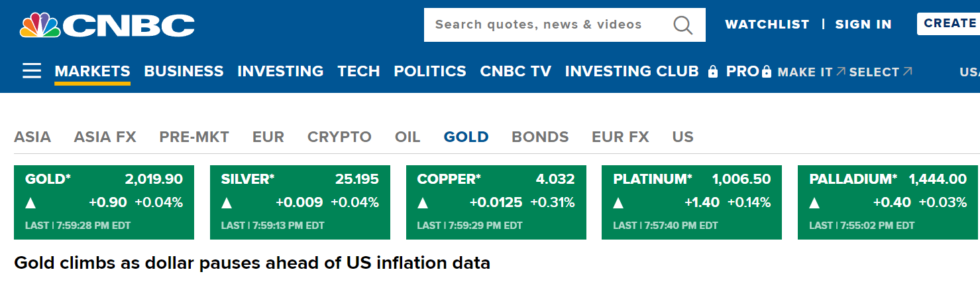Open the hamburger navigation menu
The width and height of the screenshot is (980, 290).
click(32, 71)
